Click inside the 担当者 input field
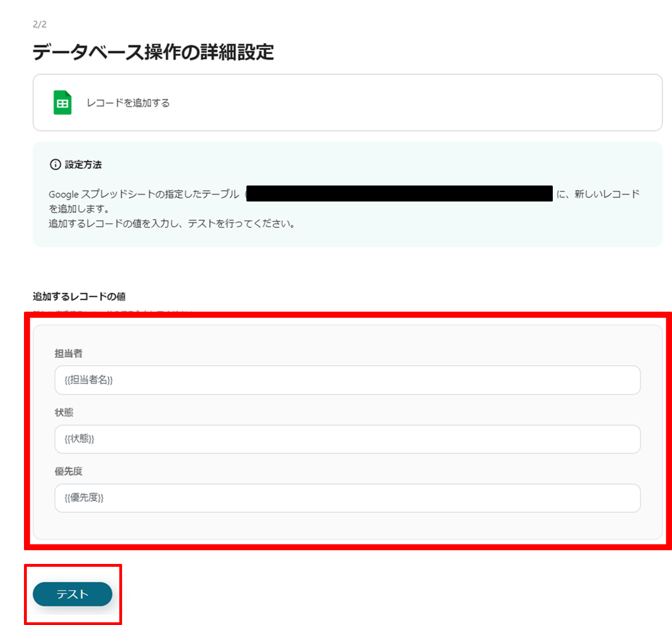 click(347, 380)
